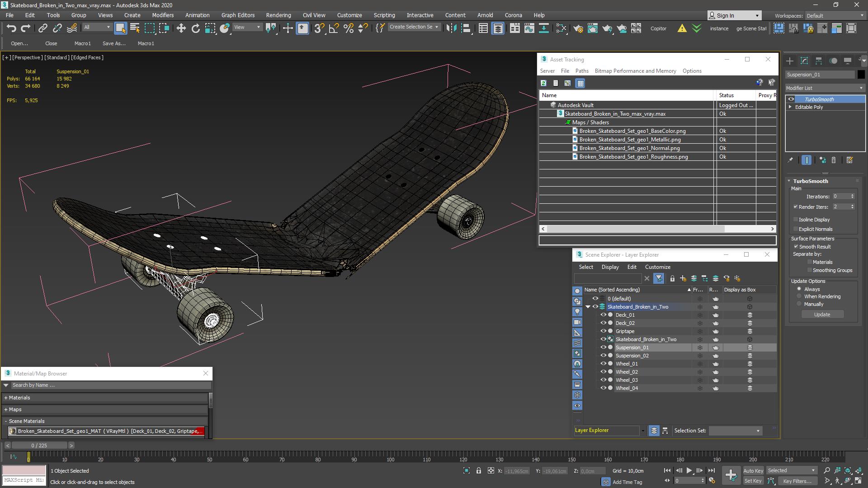
Task: Click Time Configuration icon
Action: [712, 481]
